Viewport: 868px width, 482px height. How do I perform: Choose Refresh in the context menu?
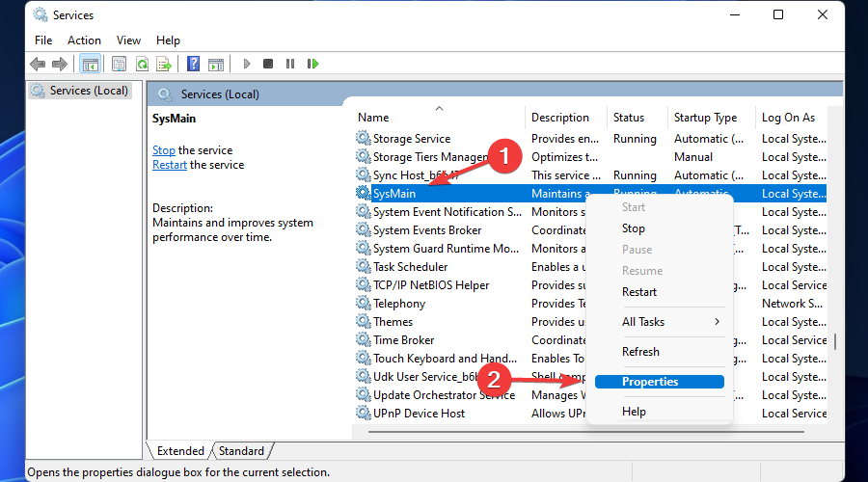[x=640, y=352]
